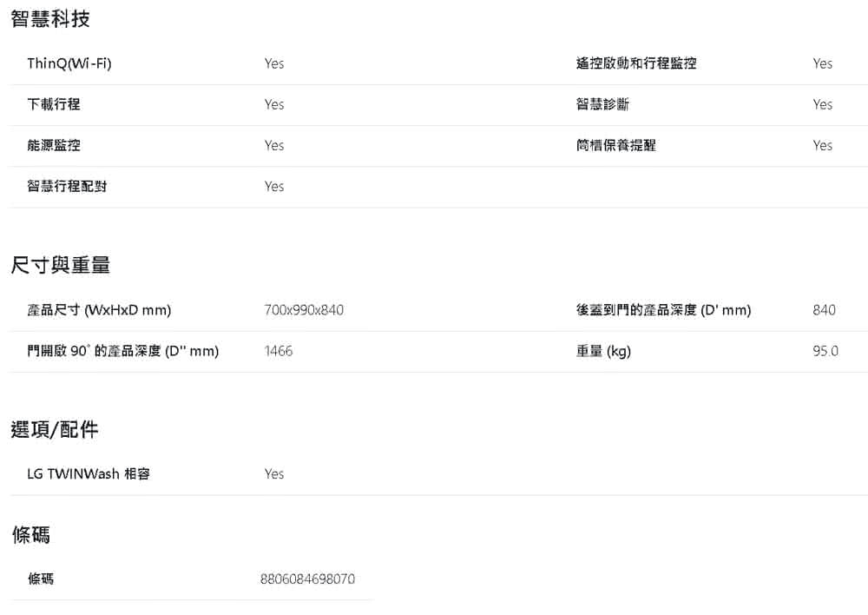Select the LG TWINWash 相容 label
The height and width of the screenshot is (615, 868).
pyautogui.click(x=89, y=474)
